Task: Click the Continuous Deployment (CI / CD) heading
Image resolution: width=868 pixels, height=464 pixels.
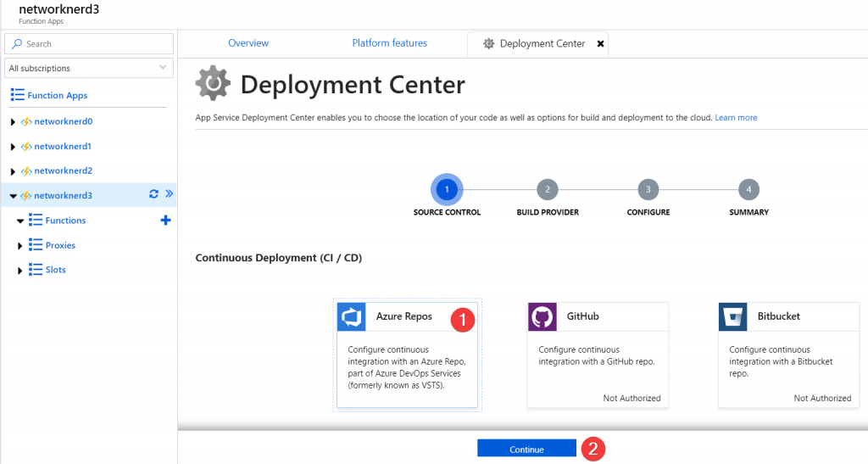Action: (278, 258)
